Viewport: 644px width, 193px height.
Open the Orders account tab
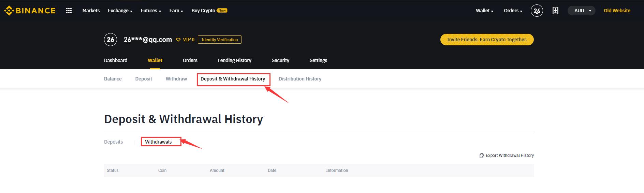click(190, 60)
